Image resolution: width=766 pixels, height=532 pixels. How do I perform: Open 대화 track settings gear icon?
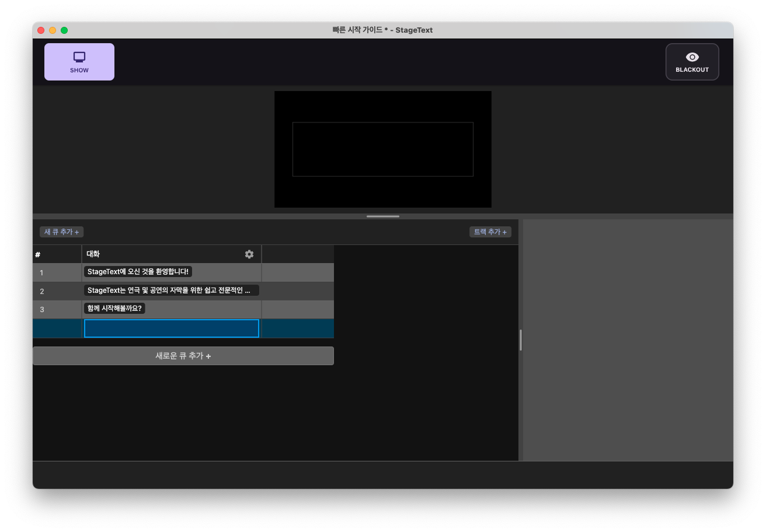249,254
